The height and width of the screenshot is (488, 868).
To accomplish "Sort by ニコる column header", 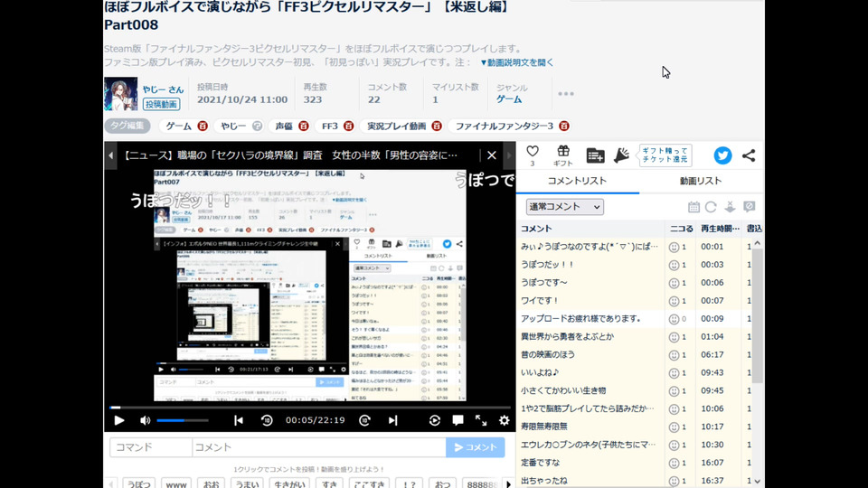I will point(681,229).
